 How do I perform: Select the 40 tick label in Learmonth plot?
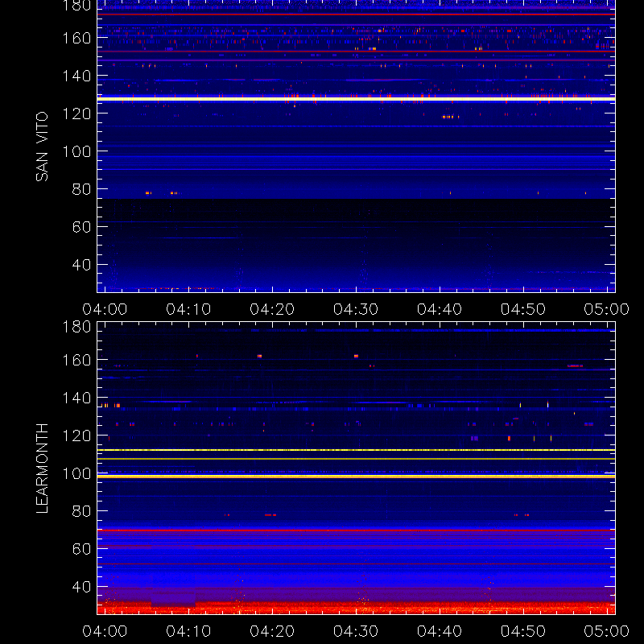tap(81, 587)
